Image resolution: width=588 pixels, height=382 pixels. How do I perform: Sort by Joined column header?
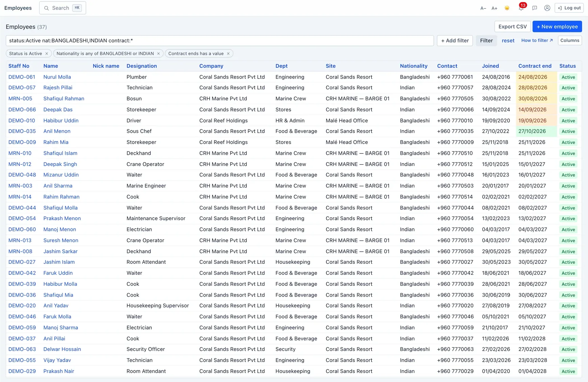[x=491, y=66]
